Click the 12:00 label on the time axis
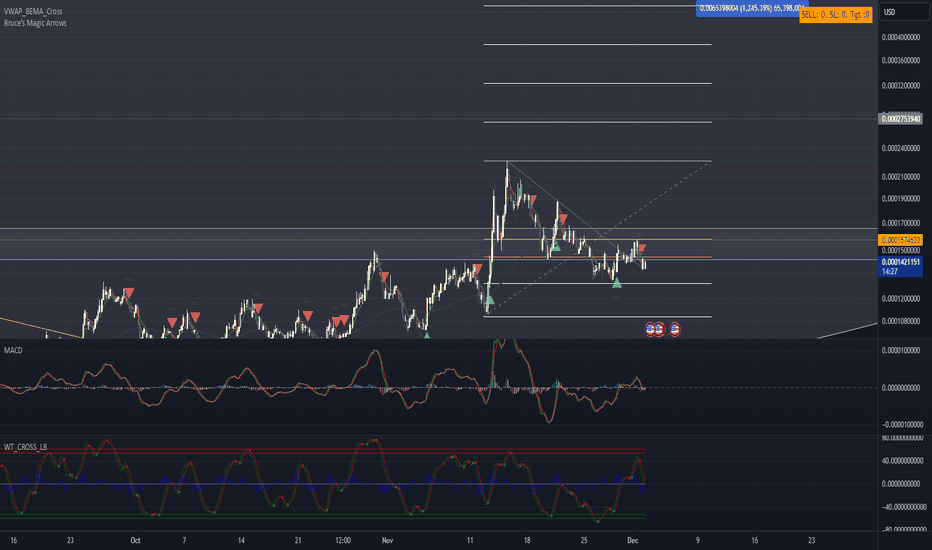Screen dimensions: 932x550 (x=343, y=540)
